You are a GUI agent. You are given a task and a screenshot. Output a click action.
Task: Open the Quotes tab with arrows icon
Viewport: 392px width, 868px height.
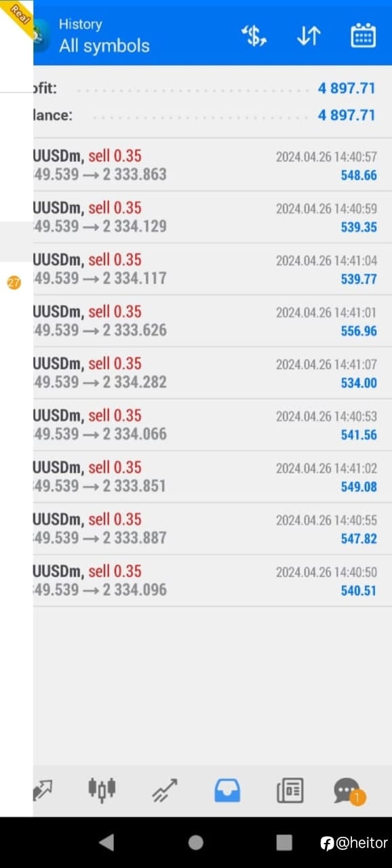pyautogui.click(x=42, y=790)
